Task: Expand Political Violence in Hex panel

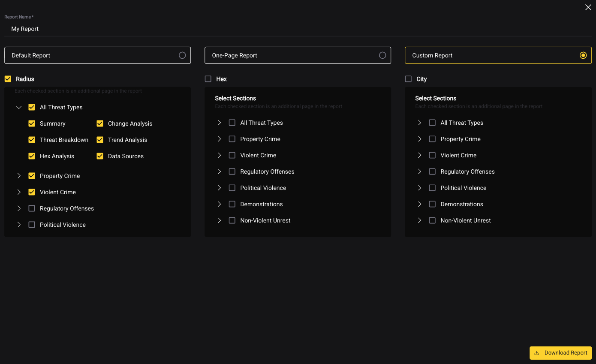Action: (219, 188)
